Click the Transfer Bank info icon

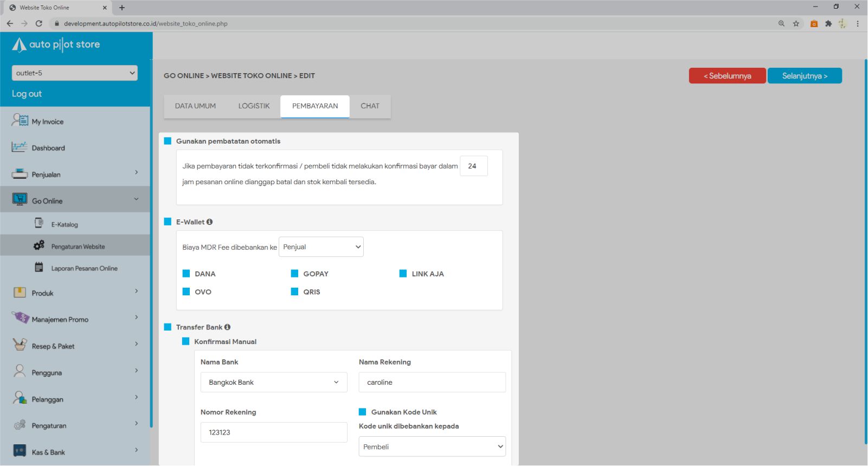point(227,327)
